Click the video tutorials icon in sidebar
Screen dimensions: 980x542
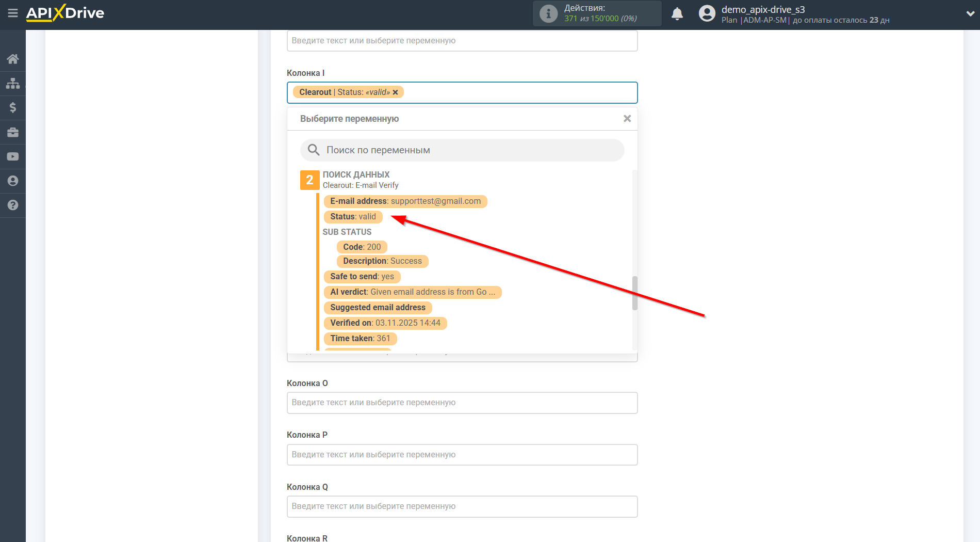(x=13, y=156)
